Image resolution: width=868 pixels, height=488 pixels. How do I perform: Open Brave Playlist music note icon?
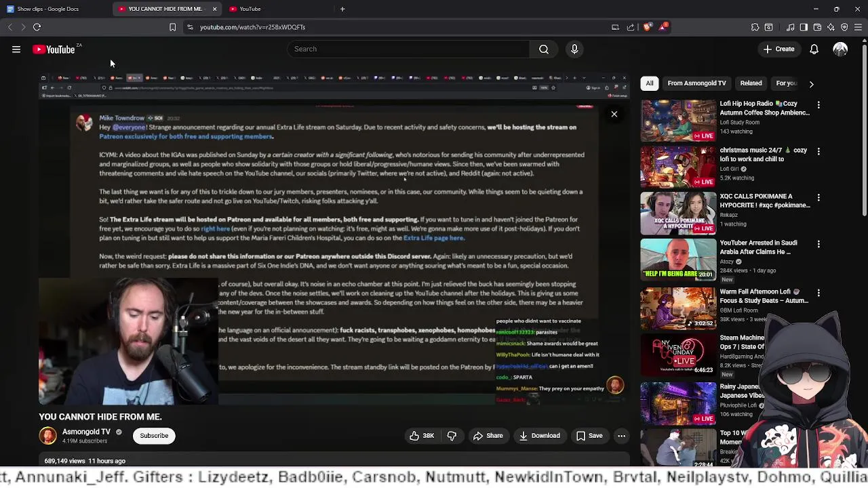tap(790, 27)
